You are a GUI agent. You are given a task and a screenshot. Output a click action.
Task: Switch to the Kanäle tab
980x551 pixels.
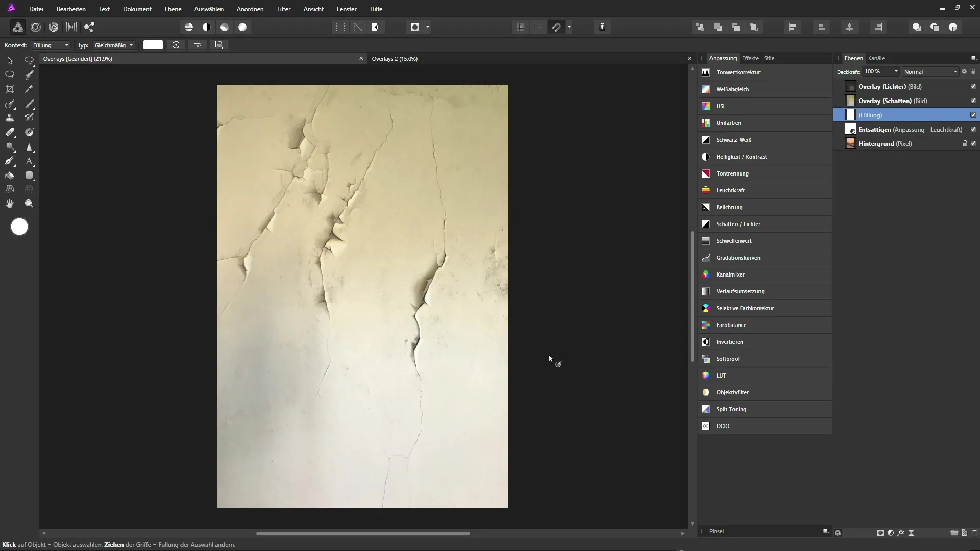point(876,58)
